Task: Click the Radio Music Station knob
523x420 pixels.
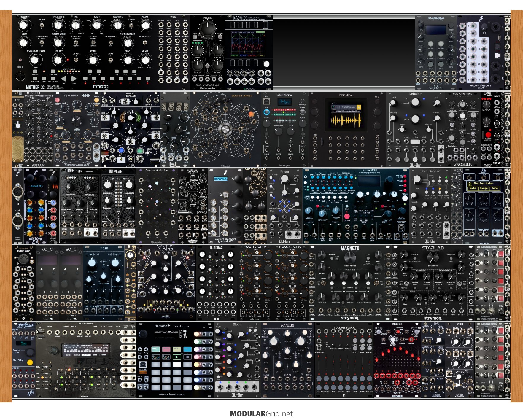Action: point(487,104)
